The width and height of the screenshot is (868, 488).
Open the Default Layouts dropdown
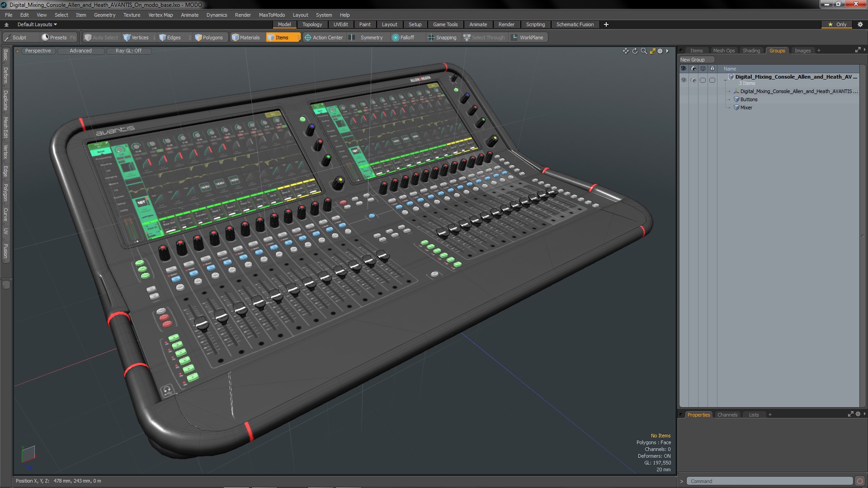coord(37,24)
